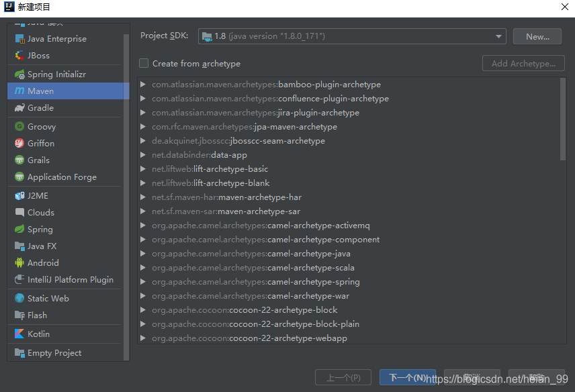Expand camel-archetype-java node
The image size is (575, 392).
point(143,254)
